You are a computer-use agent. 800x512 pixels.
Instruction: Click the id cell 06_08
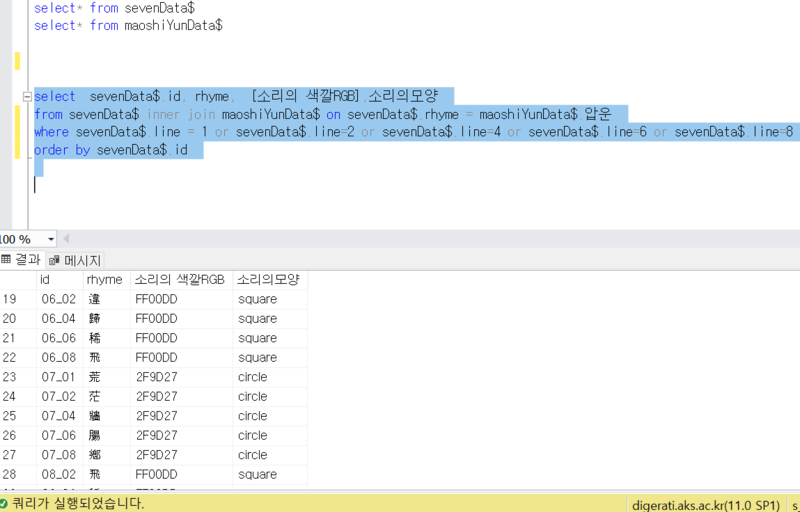pos(60,357)
